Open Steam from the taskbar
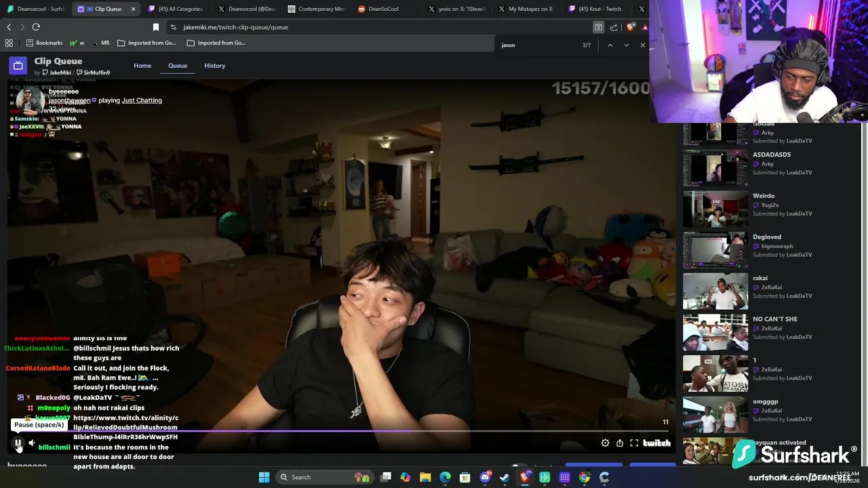The width and height of the screenshot is (868, 488). 505,477
